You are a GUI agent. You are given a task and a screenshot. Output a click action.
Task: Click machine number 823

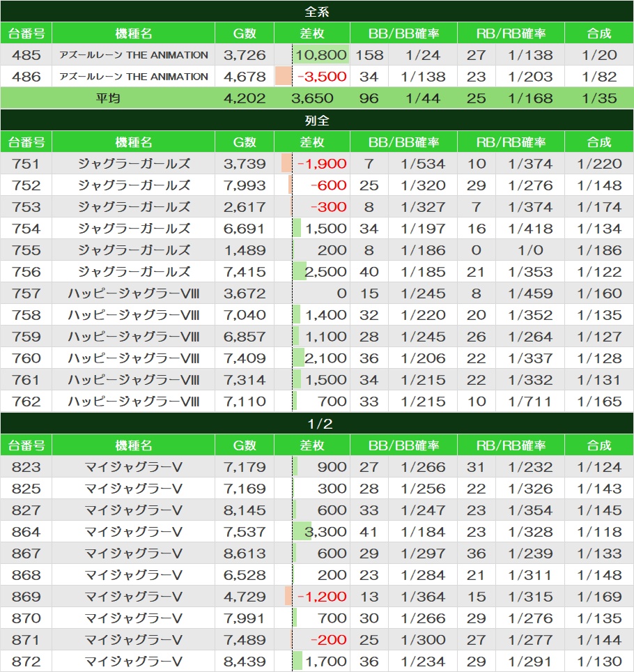[x=26, y=467]
